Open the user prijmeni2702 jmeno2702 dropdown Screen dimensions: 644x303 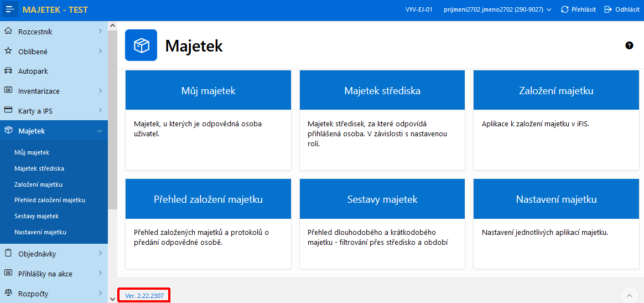point(497,9)
